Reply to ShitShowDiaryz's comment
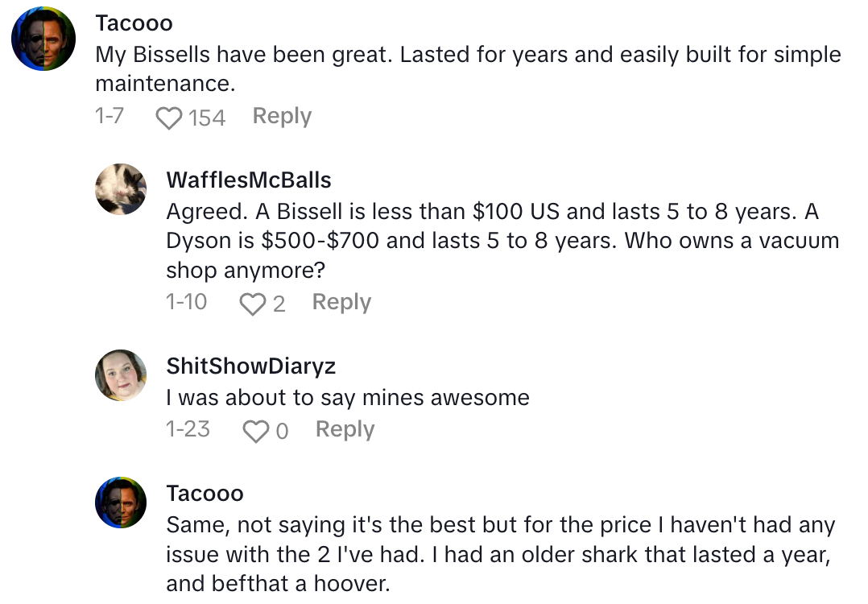The height and width of the screenshot is (604, 868). (345, 430)
